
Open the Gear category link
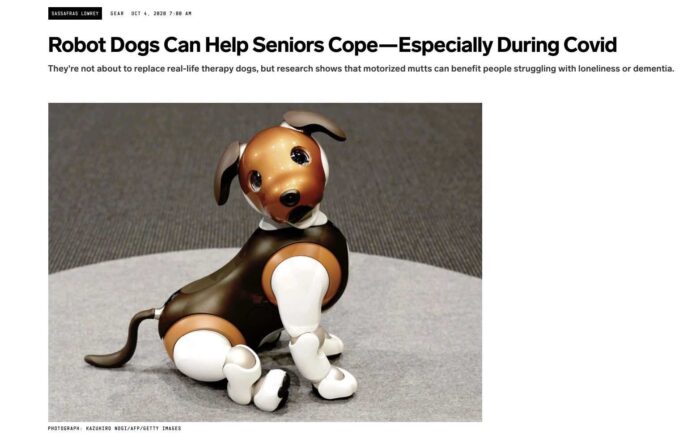[117, 14]
